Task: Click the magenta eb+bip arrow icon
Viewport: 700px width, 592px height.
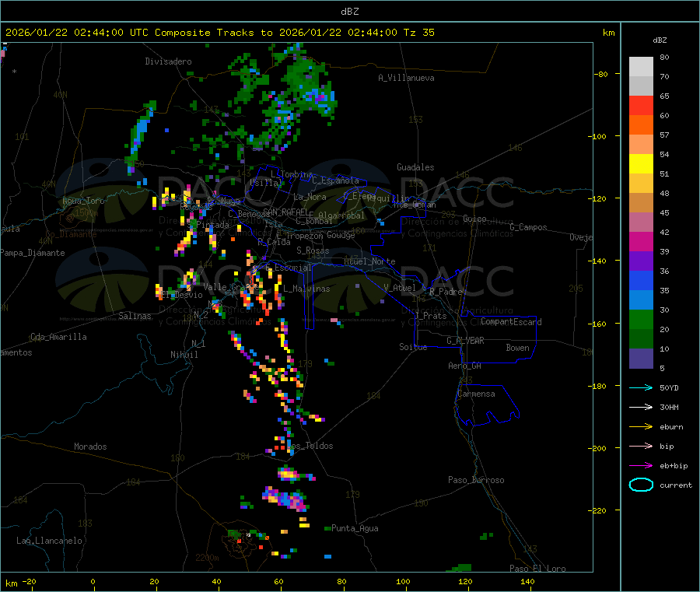Action: tap(641, 466)
